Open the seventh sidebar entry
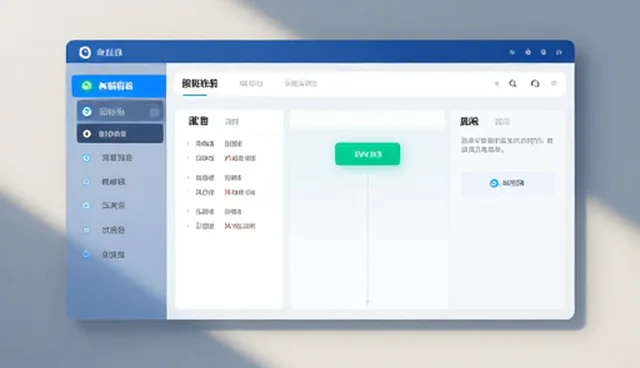Viewport: 640px width, 368px height. [113, 230]
